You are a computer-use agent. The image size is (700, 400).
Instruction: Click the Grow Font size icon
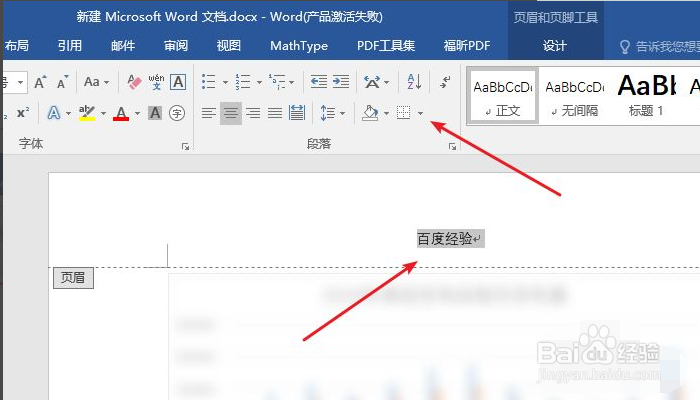40,82
